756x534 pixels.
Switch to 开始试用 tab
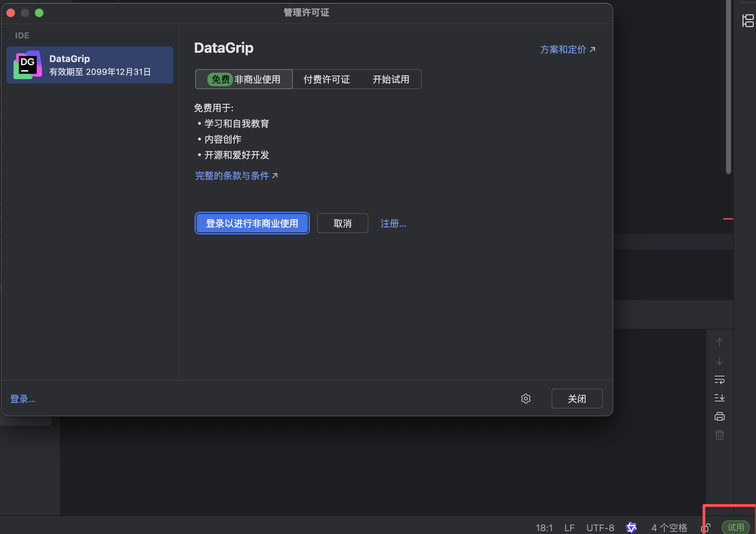click(x=391, y=79)
